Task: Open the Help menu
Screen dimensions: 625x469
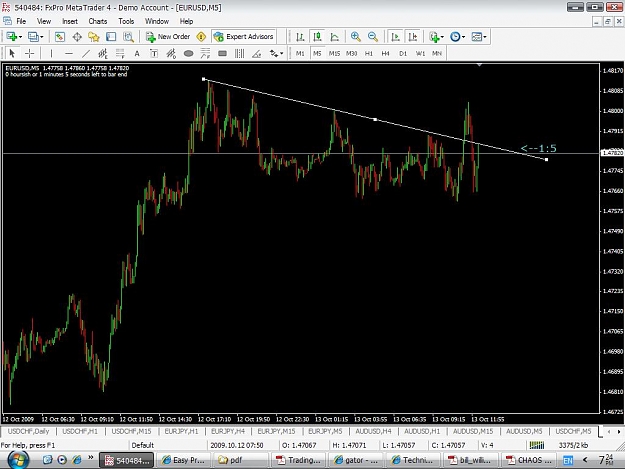Action: 186,22
